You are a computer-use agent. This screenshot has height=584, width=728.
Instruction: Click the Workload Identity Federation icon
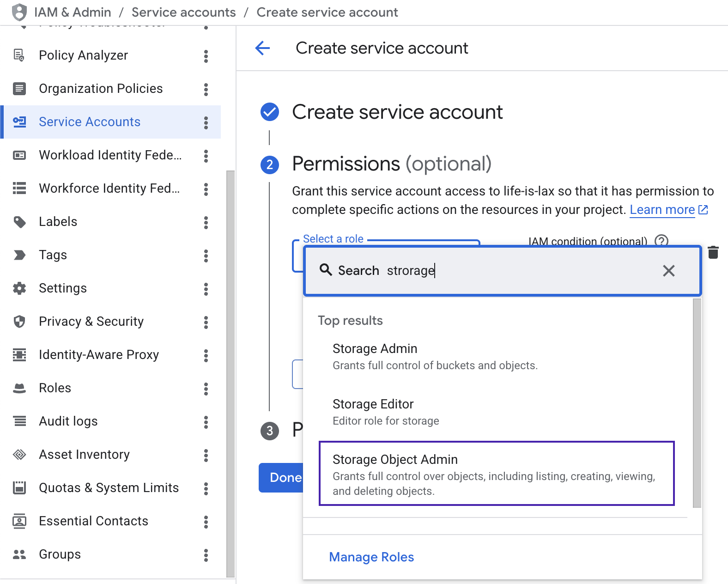coord(19,155)
